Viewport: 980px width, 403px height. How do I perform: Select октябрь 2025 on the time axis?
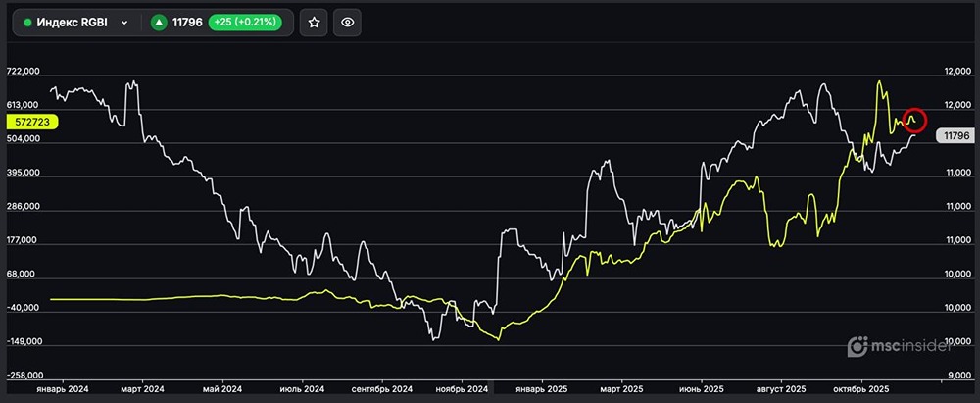coord(860,388)
